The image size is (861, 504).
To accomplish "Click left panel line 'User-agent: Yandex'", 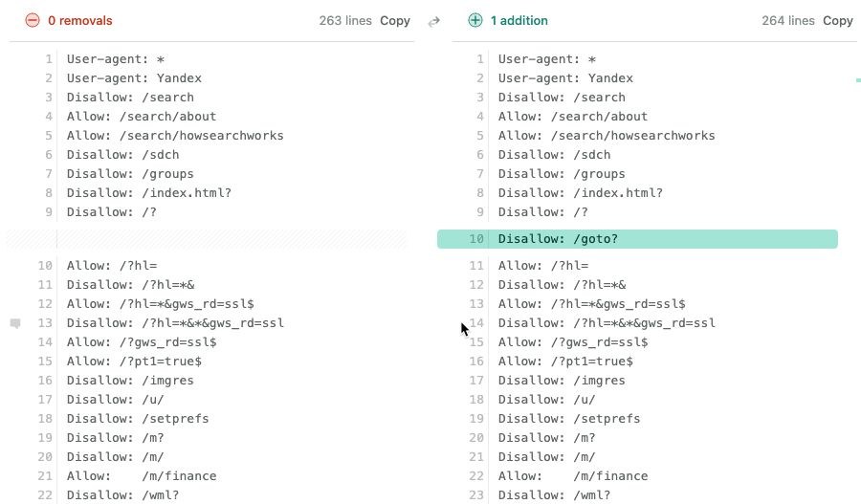I will [134, 78].
